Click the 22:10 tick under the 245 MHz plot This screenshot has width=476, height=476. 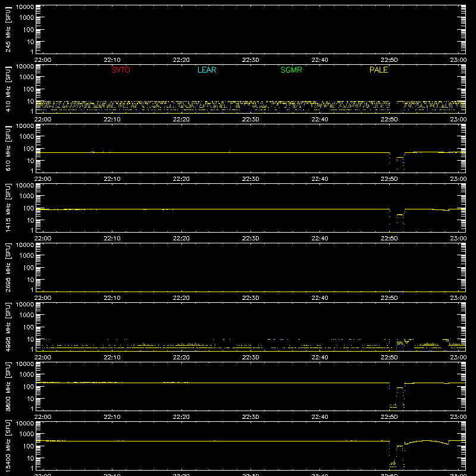(x=112, y=60)
